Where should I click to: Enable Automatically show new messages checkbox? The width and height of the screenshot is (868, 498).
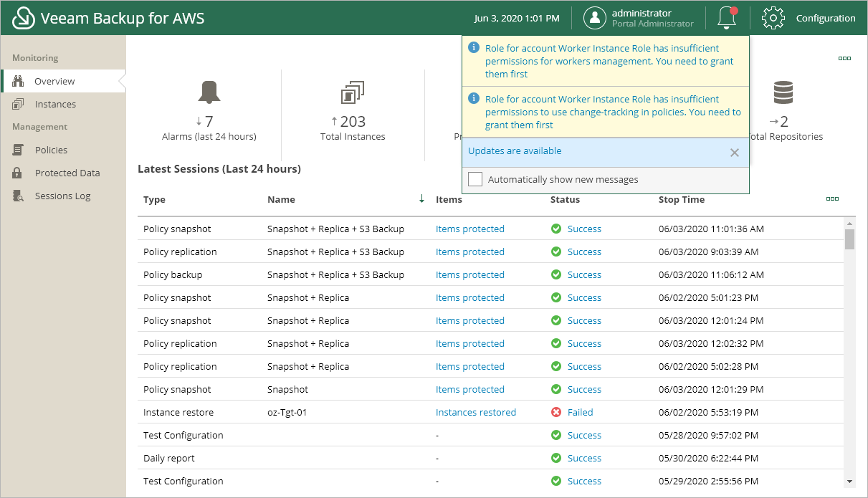coord(474,179)
